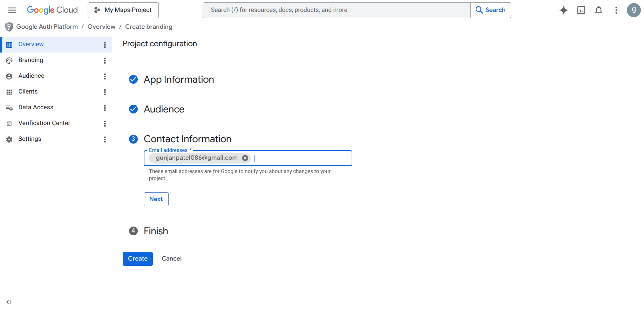Click the Contact Information step header
The image size is (644, 311).
pyautogui.click(x=188, y=139)
